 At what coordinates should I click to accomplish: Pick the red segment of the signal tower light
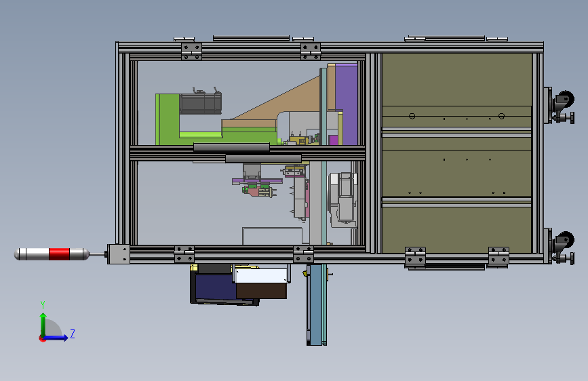pos(59,254)
